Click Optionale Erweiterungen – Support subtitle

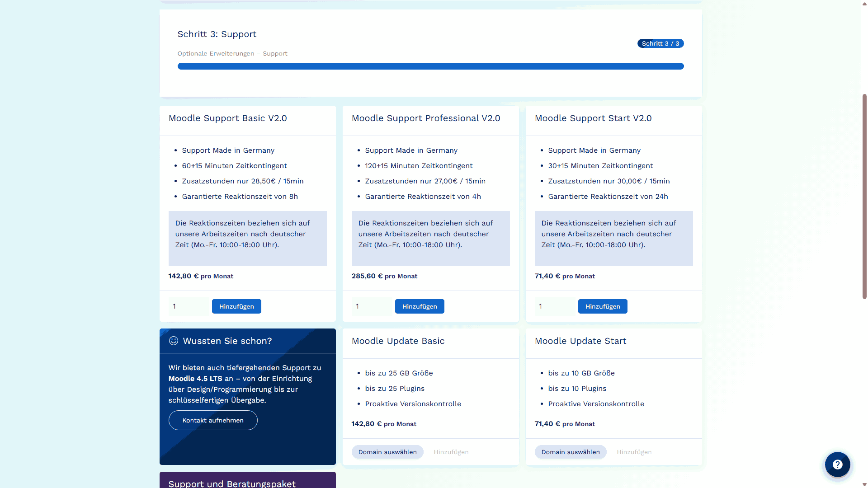tap(232, 53)
